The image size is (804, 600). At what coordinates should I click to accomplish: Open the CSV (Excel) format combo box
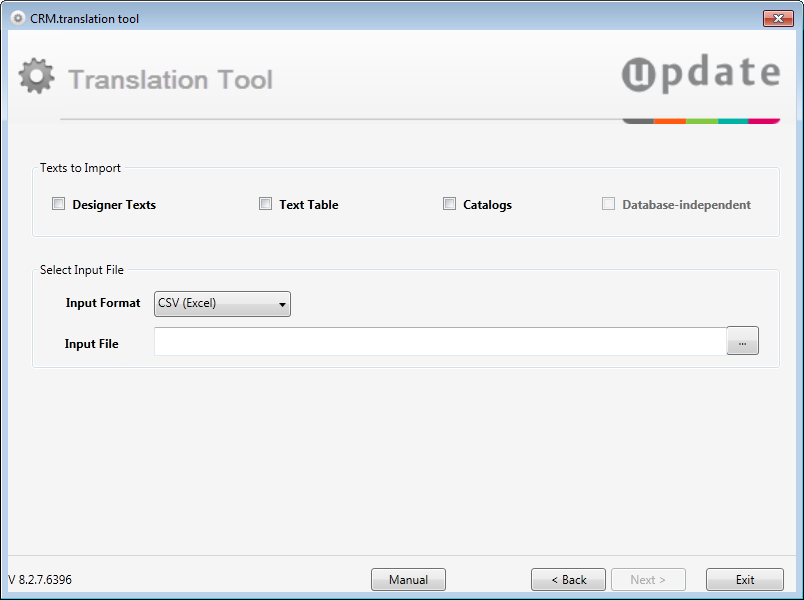pyautogui.click(x=222, y=304)
